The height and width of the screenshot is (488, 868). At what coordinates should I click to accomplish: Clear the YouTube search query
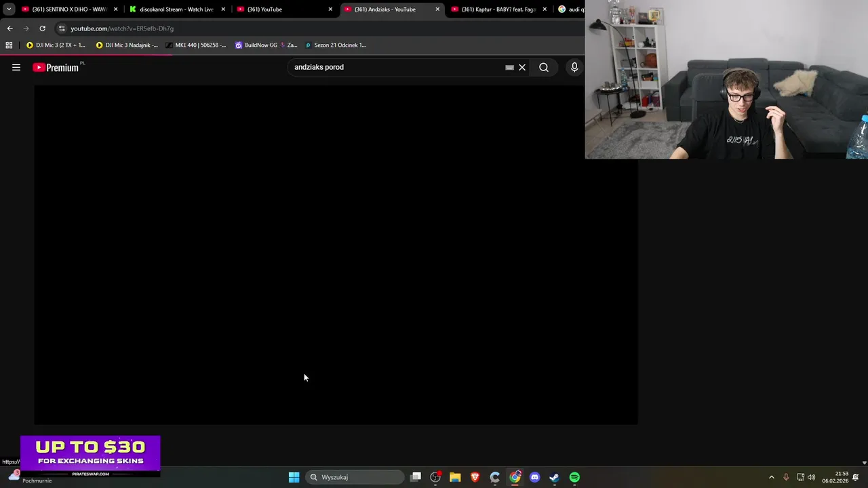coord(522,67)
